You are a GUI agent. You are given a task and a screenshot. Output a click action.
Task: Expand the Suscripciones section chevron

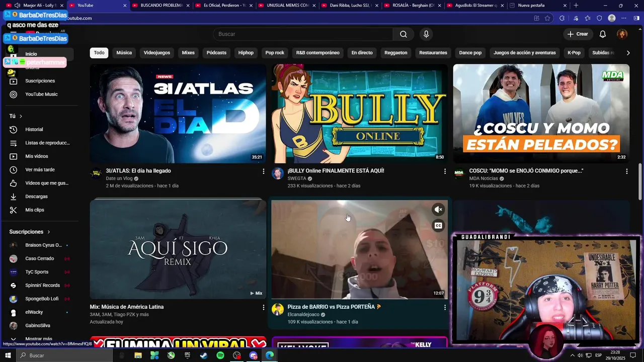pyautogui.click(x=49, y=232)
